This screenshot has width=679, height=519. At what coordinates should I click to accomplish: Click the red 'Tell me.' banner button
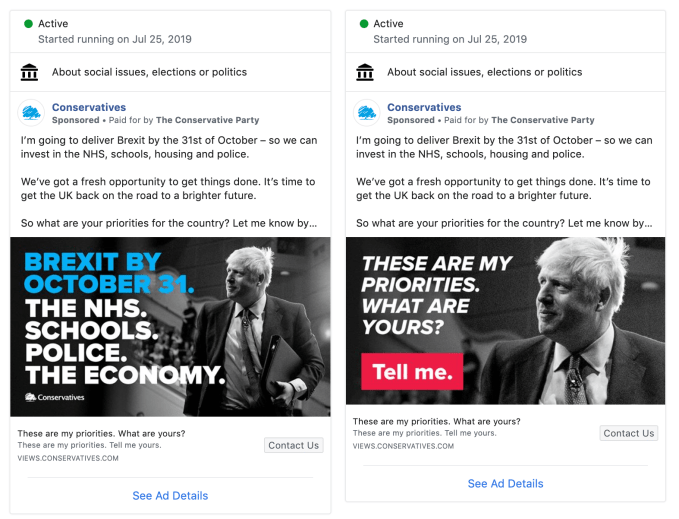click(x=412, y=373)
